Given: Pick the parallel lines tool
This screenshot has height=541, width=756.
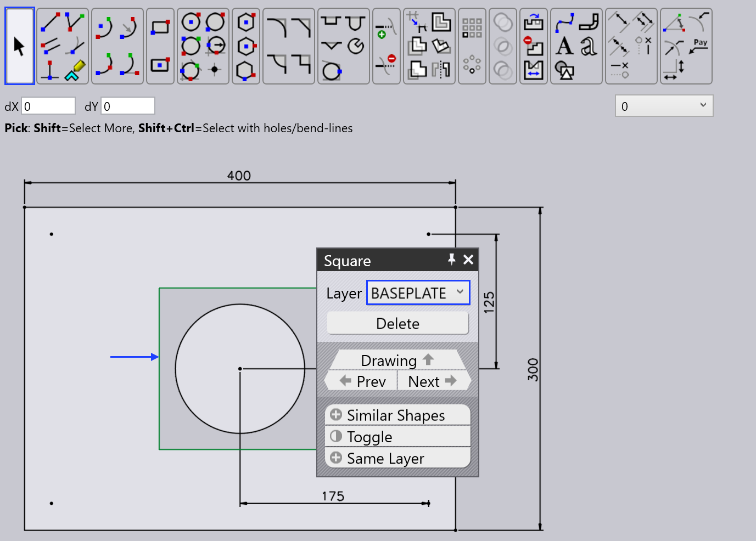Looking at the screenshot, I should pos(50,46).
